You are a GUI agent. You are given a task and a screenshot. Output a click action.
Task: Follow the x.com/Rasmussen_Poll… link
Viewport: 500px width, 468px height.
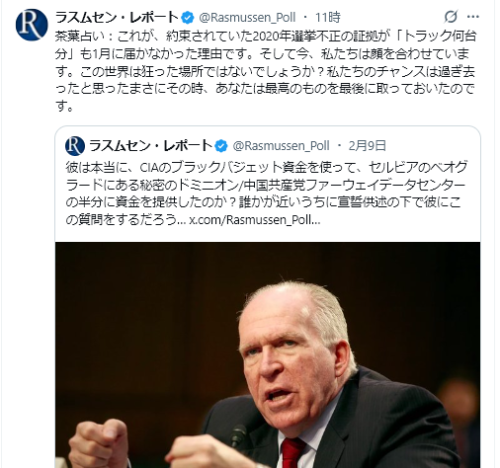(255, 220)
